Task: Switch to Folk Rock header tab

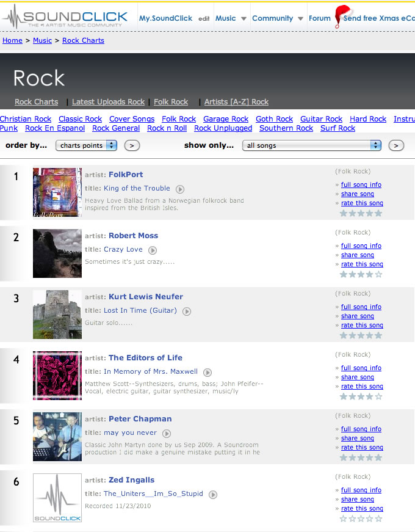Action: click(171, 102)
